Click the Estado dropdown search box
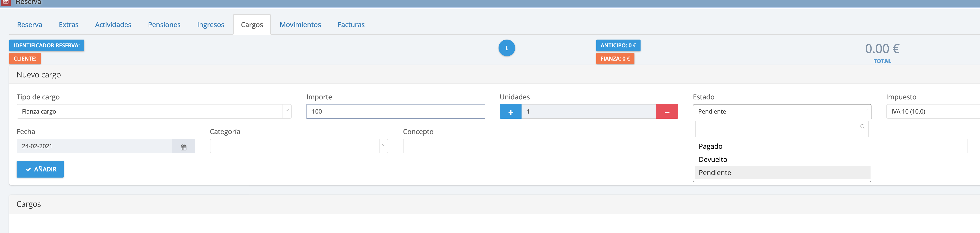980x233 pixels. coord(782,129)
